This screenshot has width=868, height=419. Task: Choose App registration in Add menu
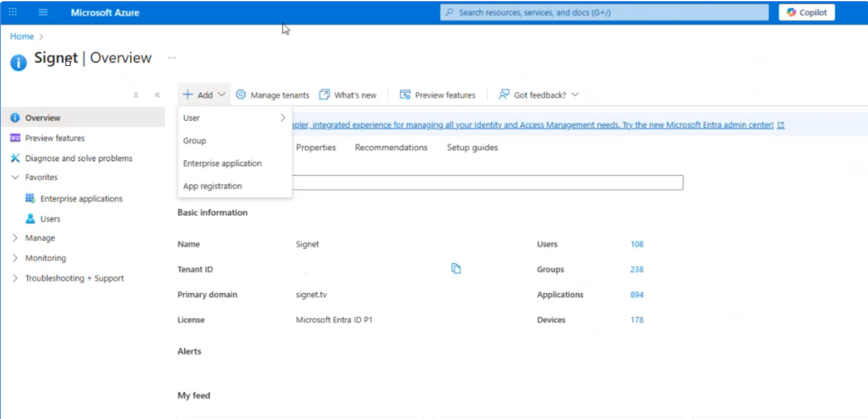pos(234,186)
